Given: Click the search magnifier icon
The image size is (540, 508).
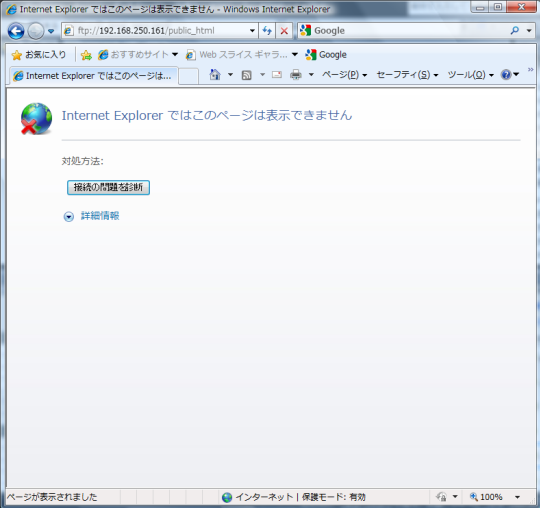Looking at the screenshot, I should click(x=515, y=31).
